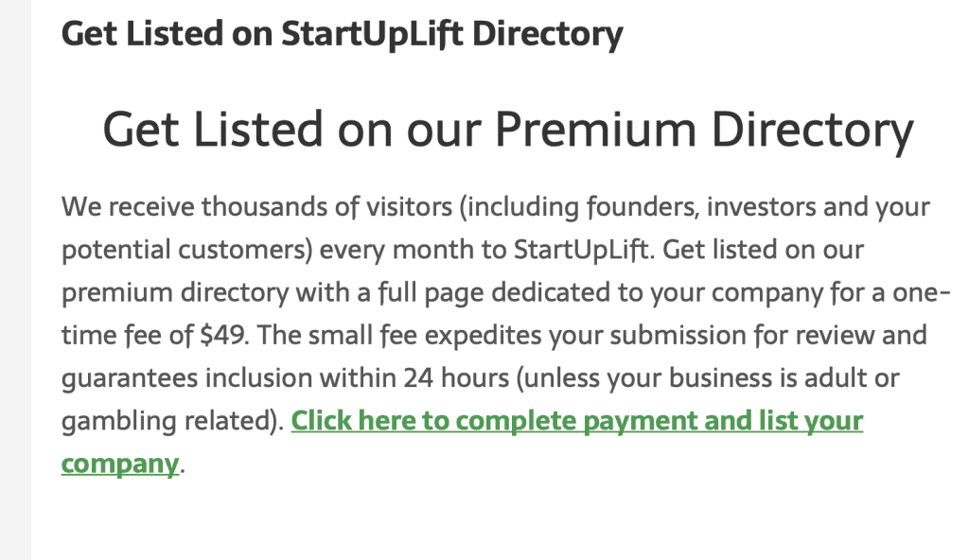Viewport: 969px width, 560px height.
Task: Click the words 'guarantees inclusion' in the paragraph
Action: pyautogui.click(x=186, y=378)
